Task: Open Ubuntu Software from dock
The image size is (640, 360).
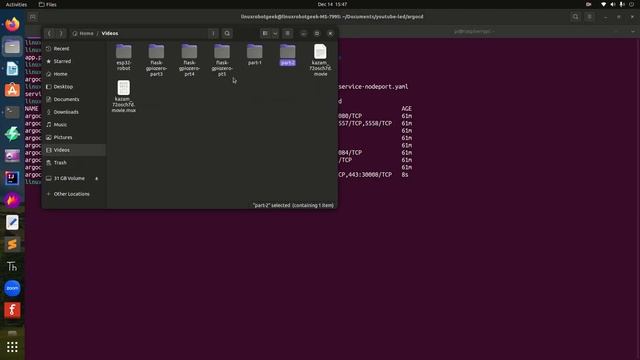Action: [12, 90]
